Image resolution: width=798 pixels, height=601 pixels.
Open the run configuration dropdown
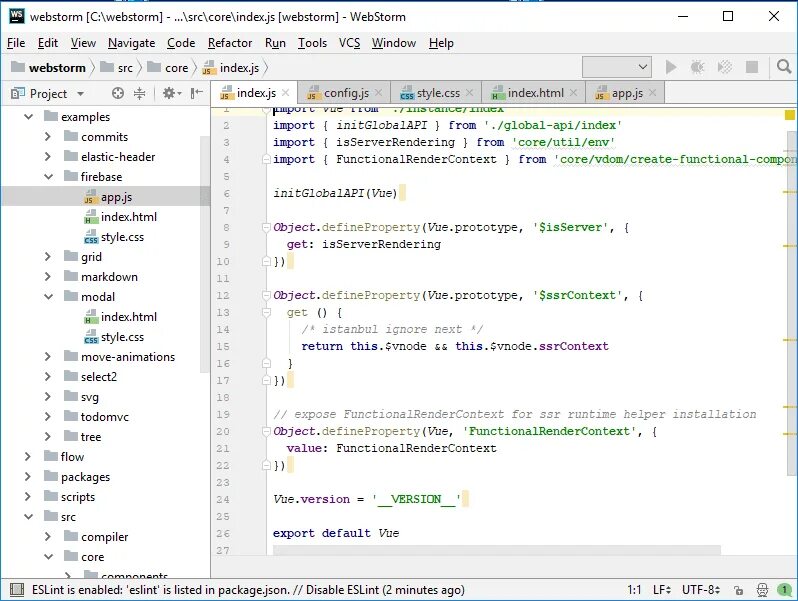[x=617, y=67]
